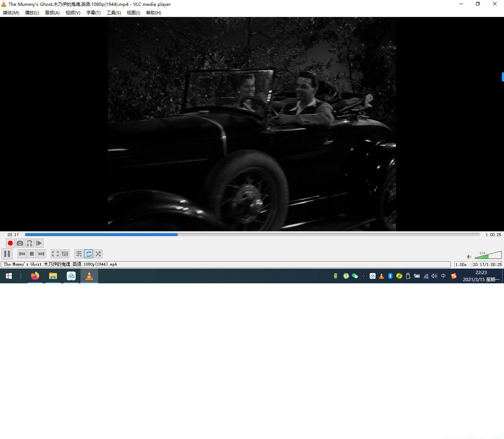Open Firefox from the taskbar
The height and width of the screenshot is (439, 504).
point(35,276)
